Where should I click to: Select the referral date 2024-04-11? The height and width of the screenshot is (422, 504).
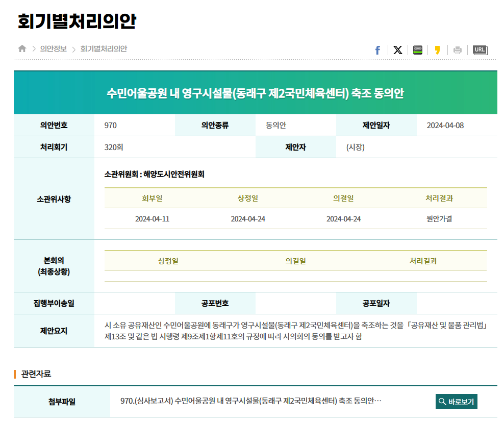[x=152, y=219]
